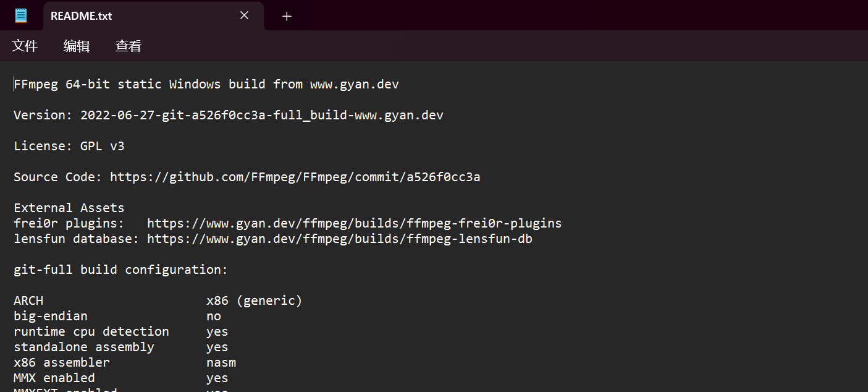
Task: Click the ffmpeg-frei0r-plugins URL
Action: pyautogui.click(x=355, y=223)
